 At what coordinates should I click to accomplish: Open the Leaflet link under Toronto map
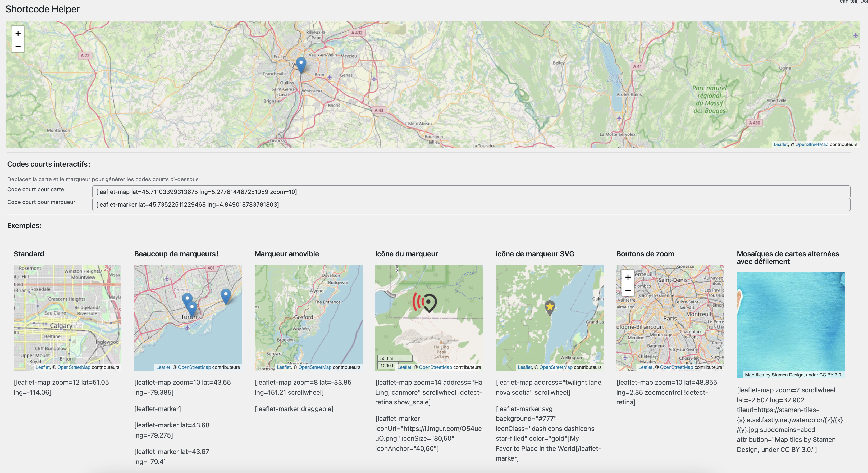click(x=163, y=367)
